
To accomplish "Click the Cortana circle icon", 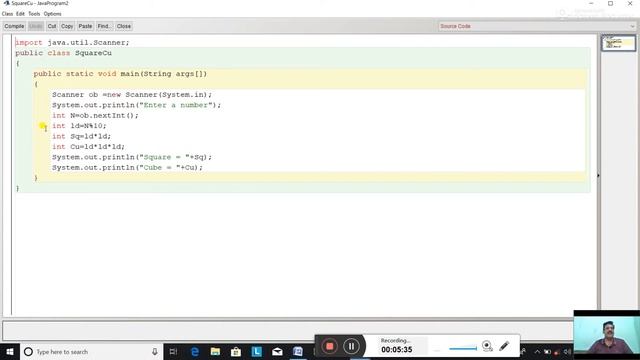I will tap(28, 352).
